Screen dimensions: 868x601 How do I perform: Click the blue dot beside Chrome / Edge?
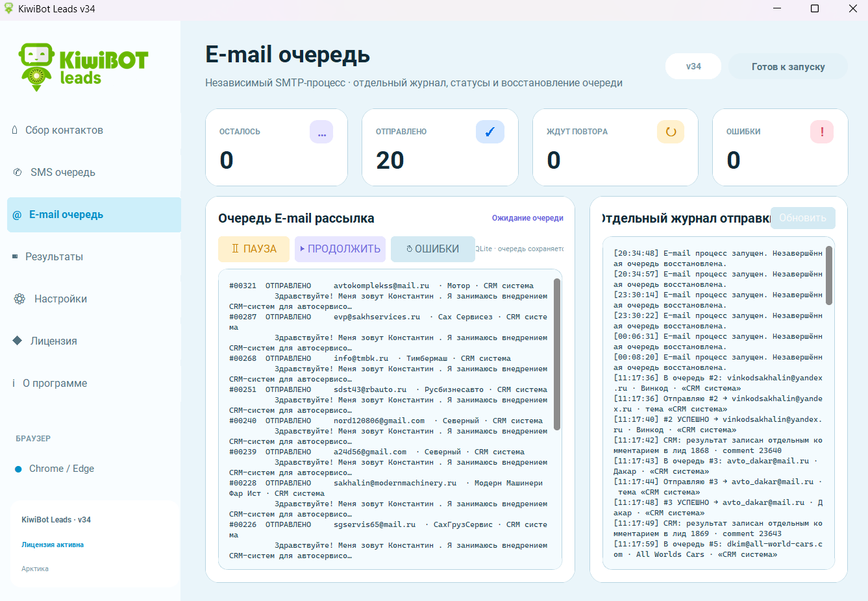point(18,469)
